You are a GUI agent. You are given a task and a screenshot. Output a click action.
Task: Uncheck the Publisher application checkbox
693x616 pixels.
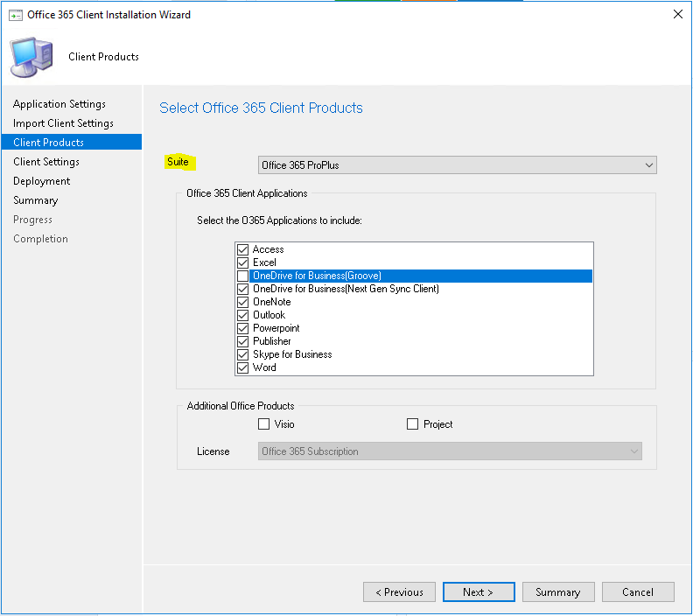point(242,341)
